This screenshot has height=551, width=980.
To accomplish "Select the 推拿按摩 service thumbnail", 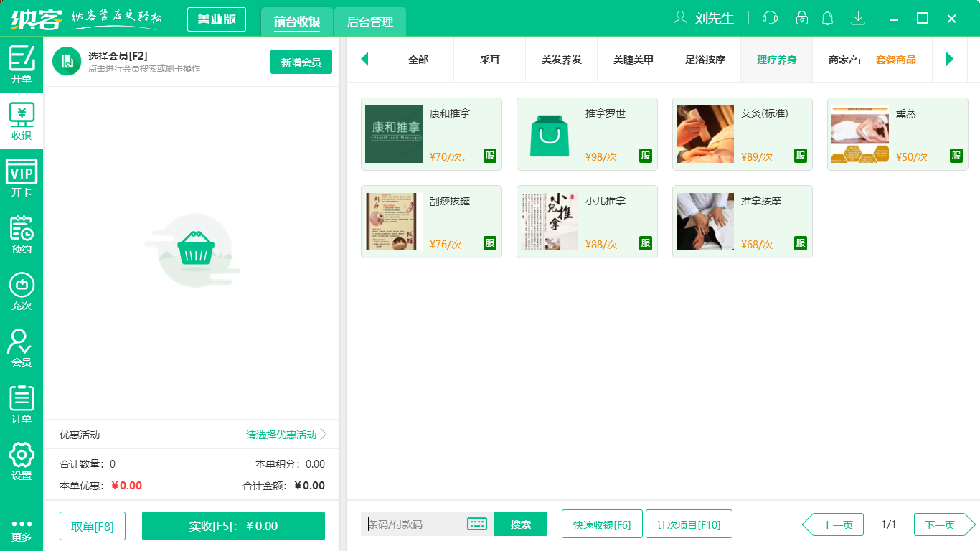I will (x=705, y=222).
